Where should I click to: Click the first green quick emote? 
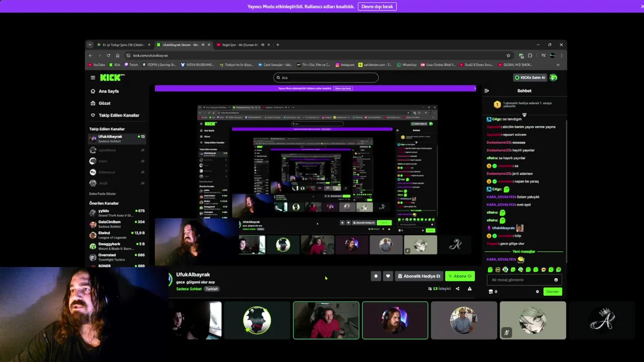[490, 270]
